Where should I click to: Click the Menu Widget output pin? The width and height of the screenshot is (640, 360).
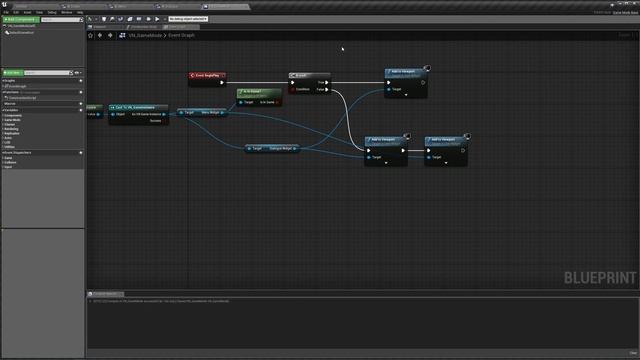click(x=222, y=113)
